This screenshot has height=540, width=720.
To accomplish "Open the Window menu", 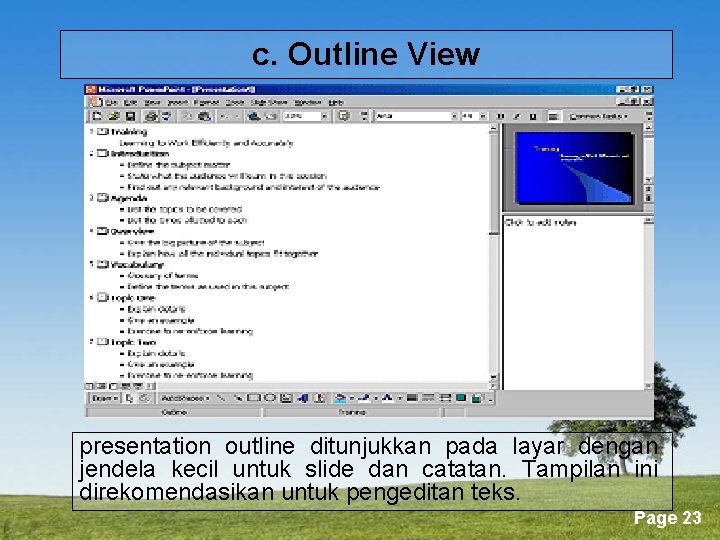I will [x=307, y=102].
